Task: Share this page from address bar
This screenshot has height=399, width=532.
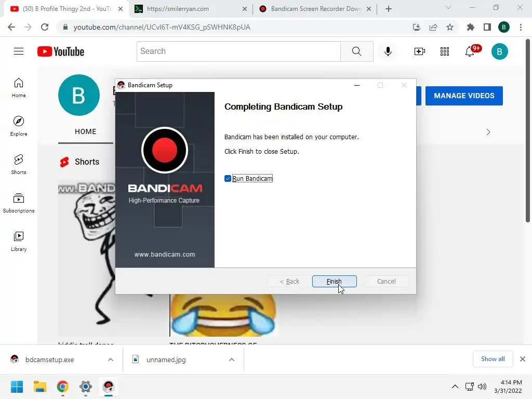Action: pos(433,27)
